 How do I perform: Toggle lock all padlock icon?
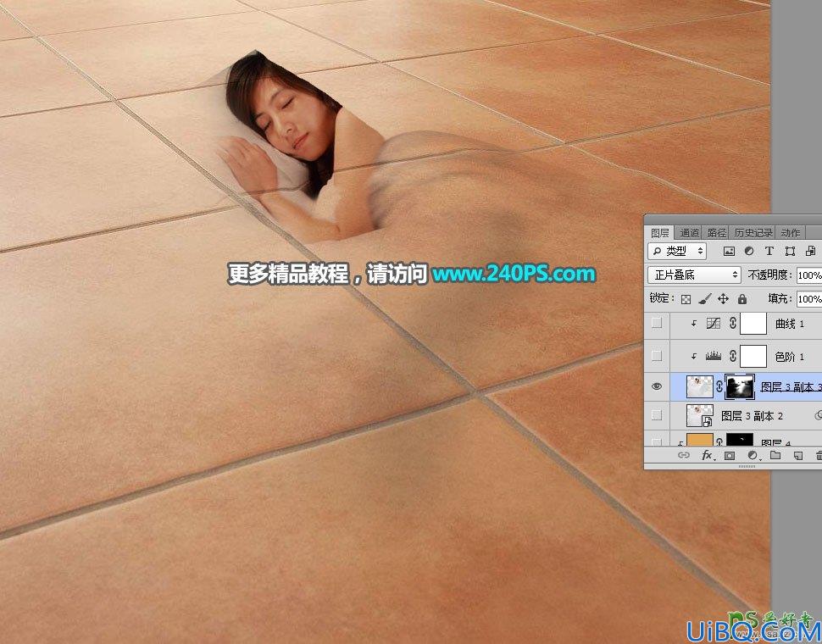741,298
